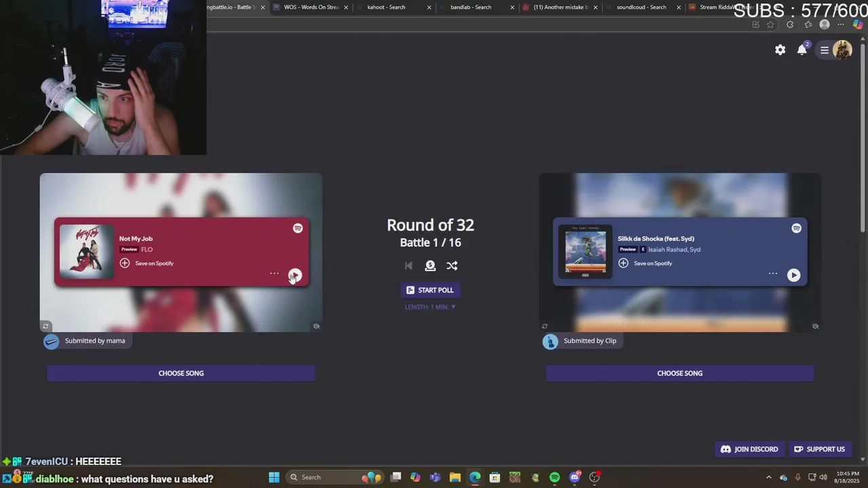868x488 pixels.
Task: Open more options on Silkk da Shocka card
Action: (772, 274)
